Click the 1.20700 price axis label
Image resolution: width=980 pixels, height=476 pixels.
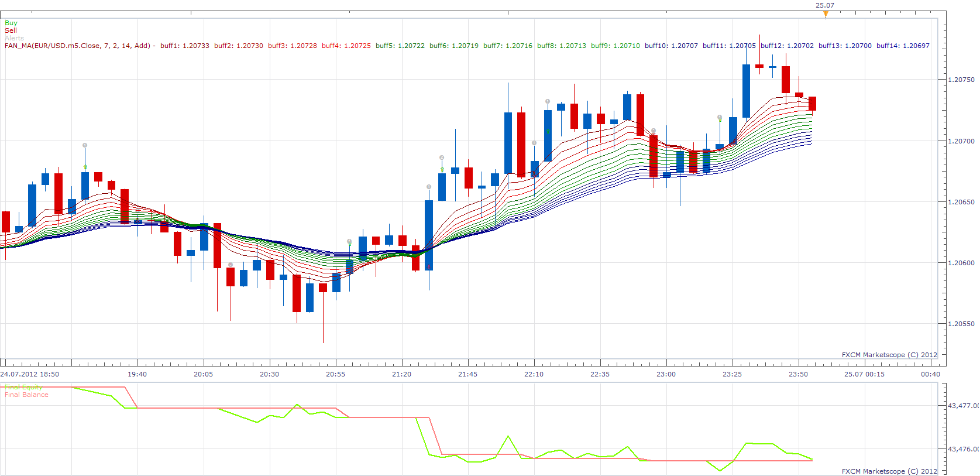pos(961,141)
